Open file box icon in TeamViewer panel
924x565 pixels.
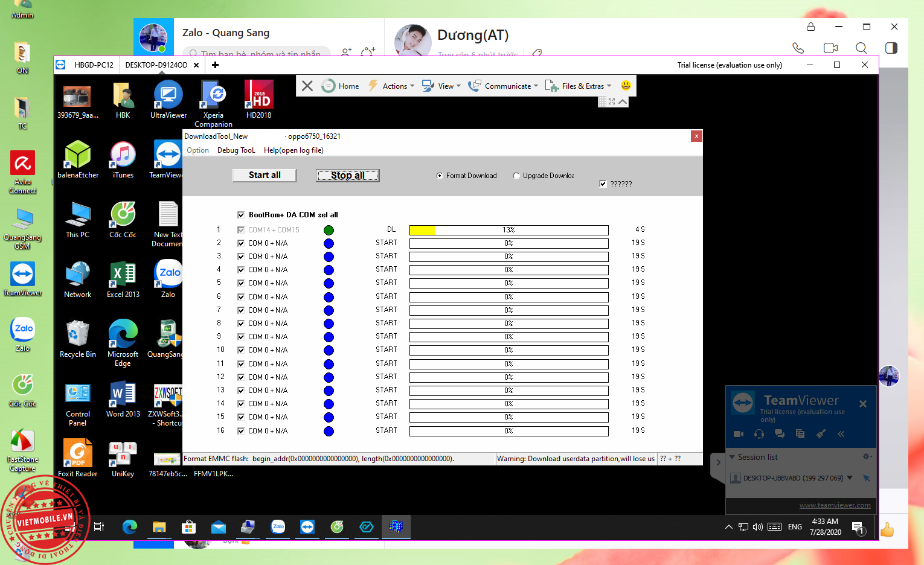[x=800, y=433]
